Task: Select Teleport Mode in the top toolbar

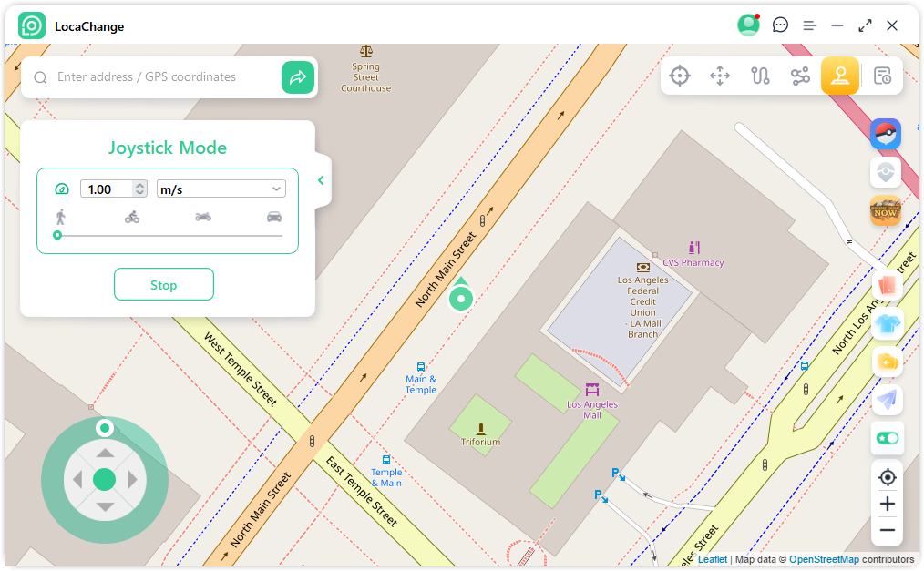Action: (679, 76)
